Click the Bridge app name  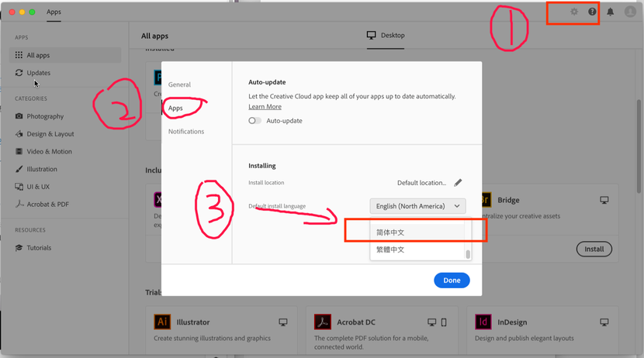[x=508, y=200]
